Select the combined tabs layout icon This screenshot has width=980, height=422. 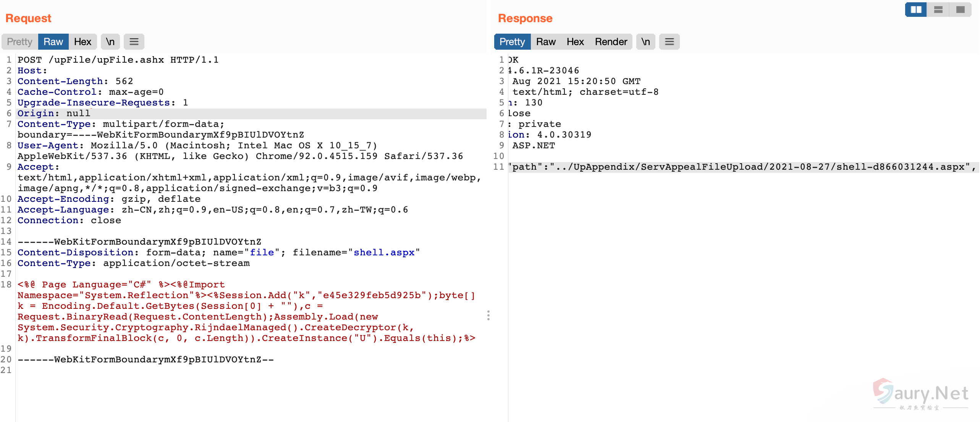(960, 10)
